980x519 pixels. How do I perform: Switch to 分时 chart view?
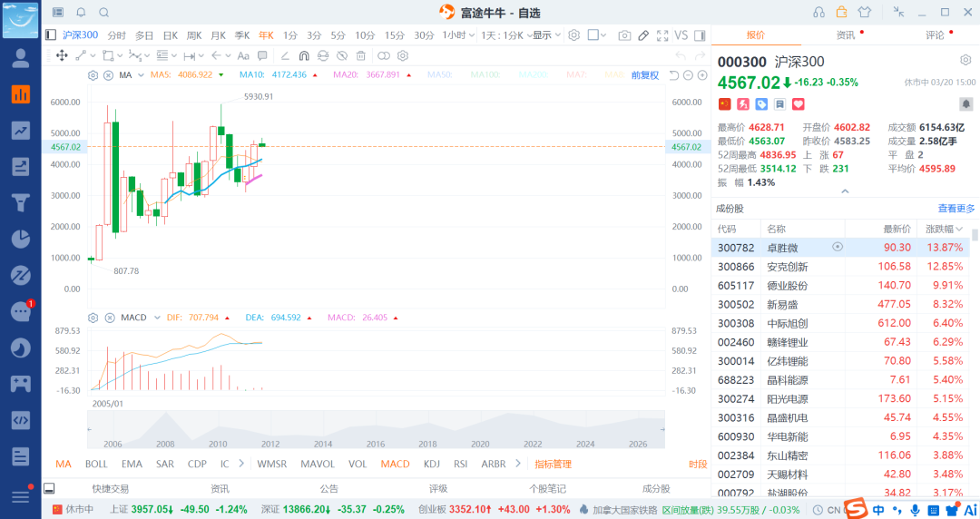point(116,35)
